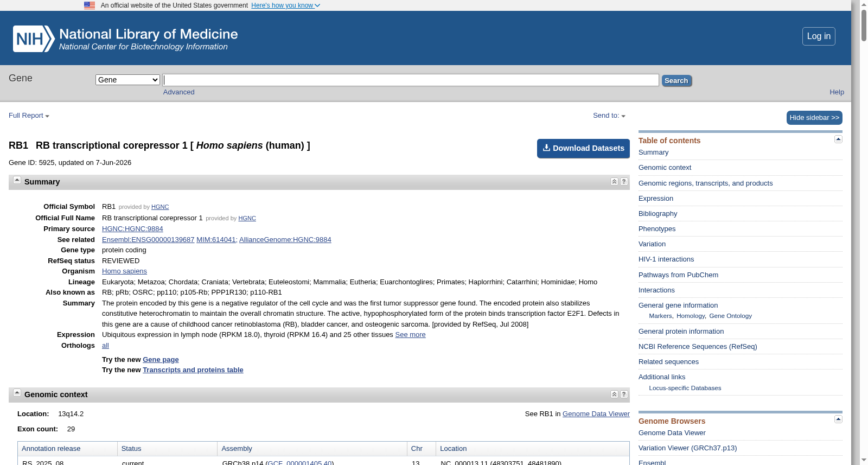This screenshot has width=868, height=465.
Task: Collapse the Summary section toggle icon
Action: pyautogui.click(x=17, y=180)
